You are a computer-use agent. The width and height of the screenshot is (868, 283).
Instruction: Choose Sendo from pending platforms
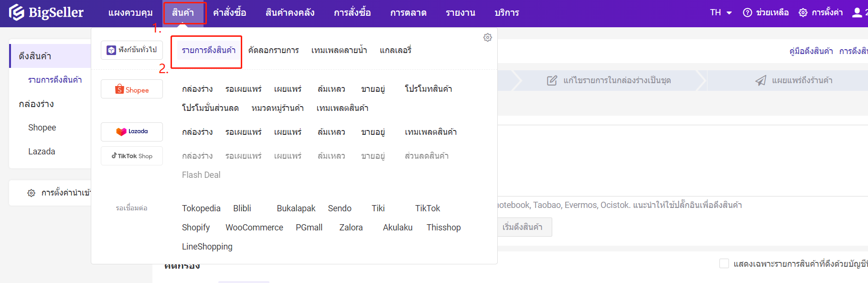click(x=340, y=208)
